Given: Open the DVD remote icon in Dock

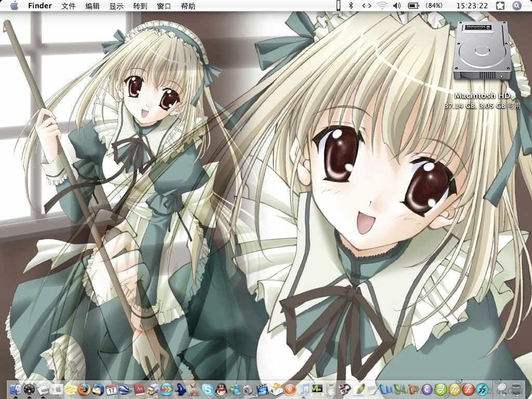Looking at the screenshot, I should pyautogui.click(x=331, y=390).
